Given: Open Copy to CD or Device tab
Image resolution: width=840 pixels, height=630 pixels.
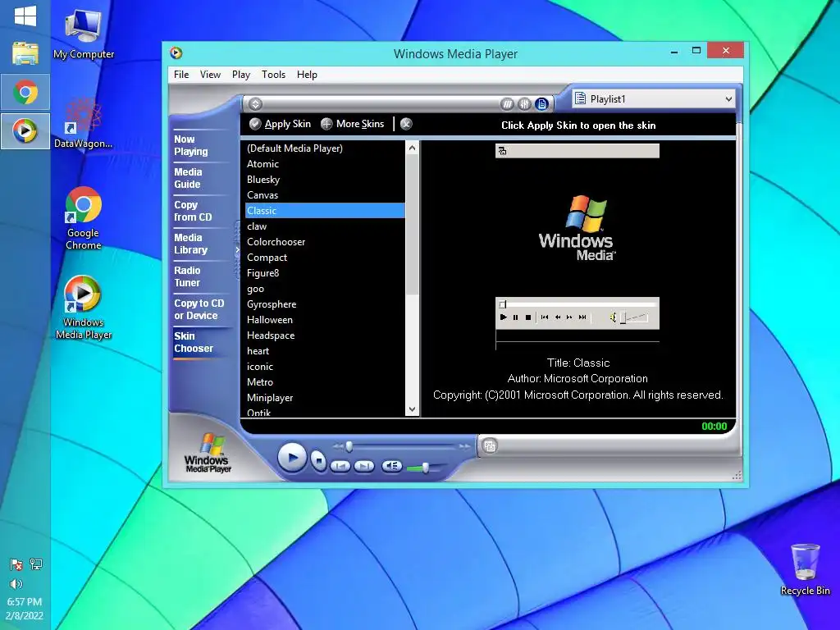Looking at the screenshot, I should [199, 309].
